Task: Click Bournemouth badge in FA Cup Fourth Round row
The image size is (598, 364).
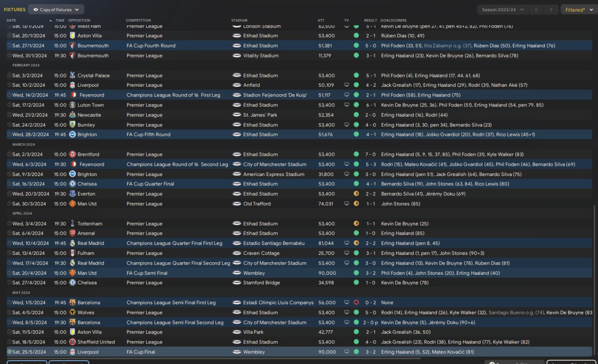Action: tap(72, 46)
